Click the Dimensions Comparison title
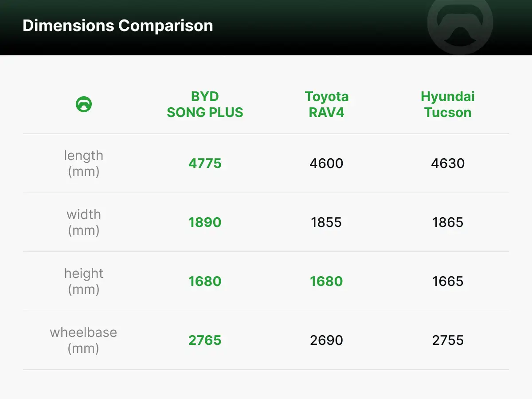Image resolution: width=532 pixels, height=399 pixels. click(117, 26)
